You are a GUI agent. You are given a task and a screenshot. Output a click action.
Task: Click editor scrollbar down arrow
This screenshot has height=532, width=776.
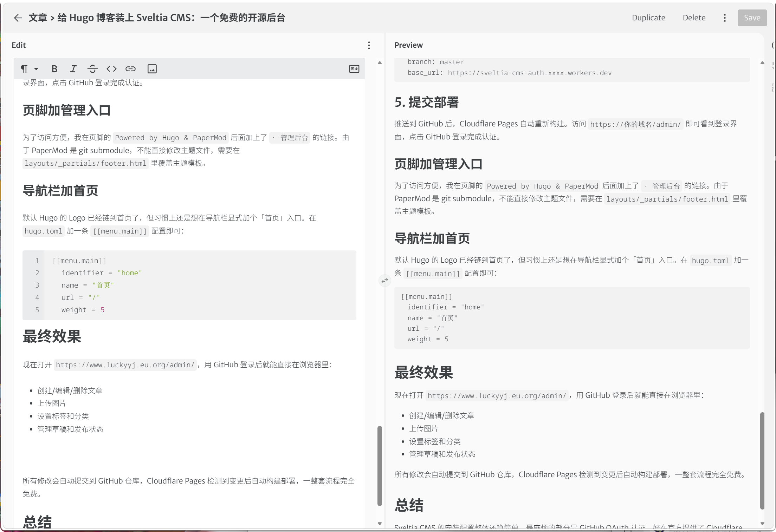point(380,524)
